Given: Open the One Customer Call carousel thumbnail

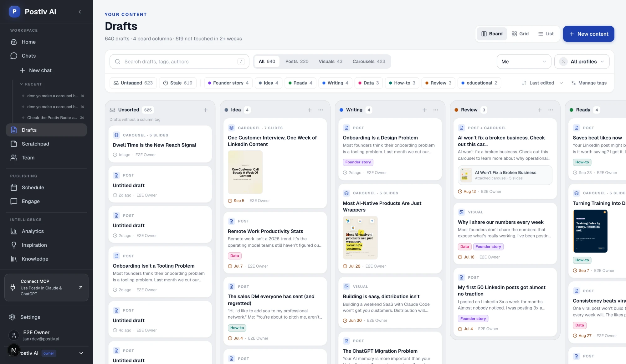Looking at the screenshot, I should [245, 172].
